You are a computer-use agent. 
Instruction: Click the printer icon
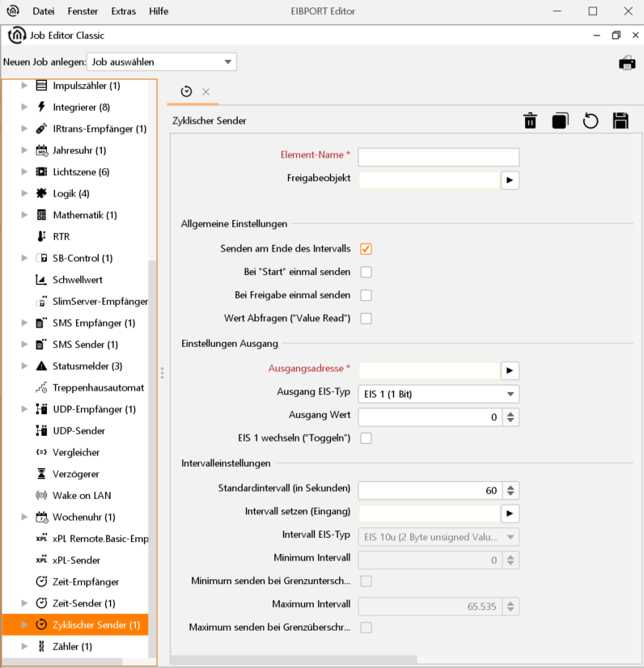[627, 63]
